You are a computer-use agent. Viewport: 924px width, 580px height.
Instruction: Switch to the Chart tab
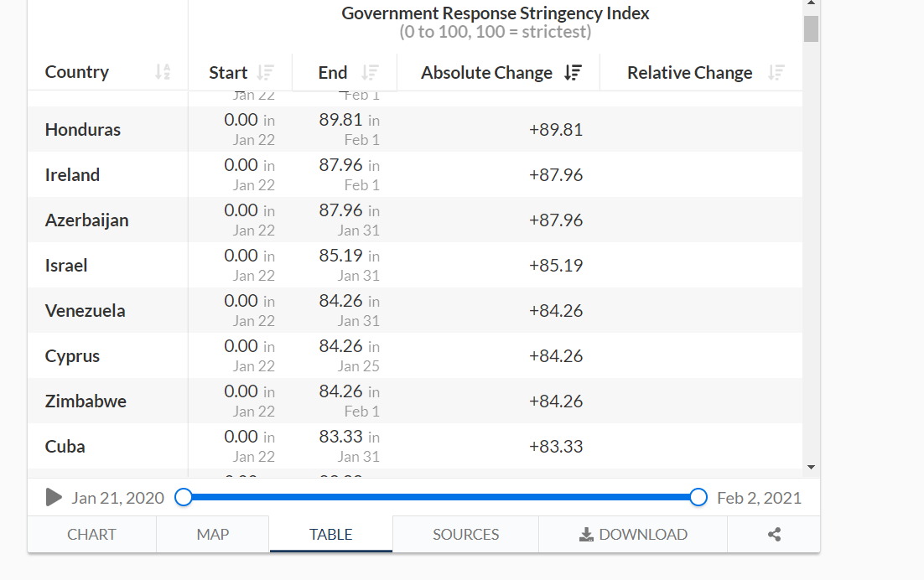[x=91, y=535]
